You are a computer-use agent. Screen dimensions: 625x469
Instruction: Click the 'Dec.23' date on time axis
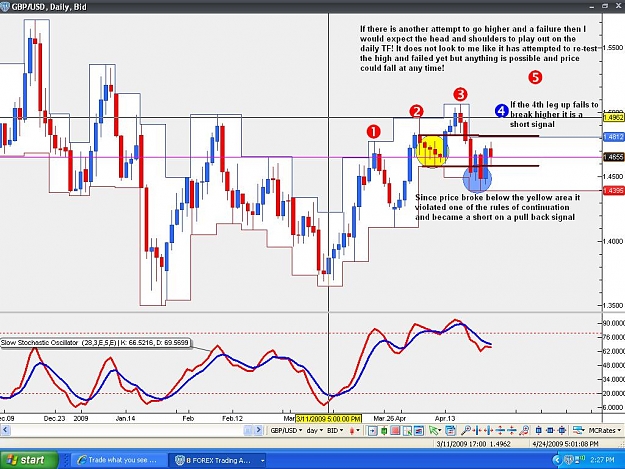55,418
